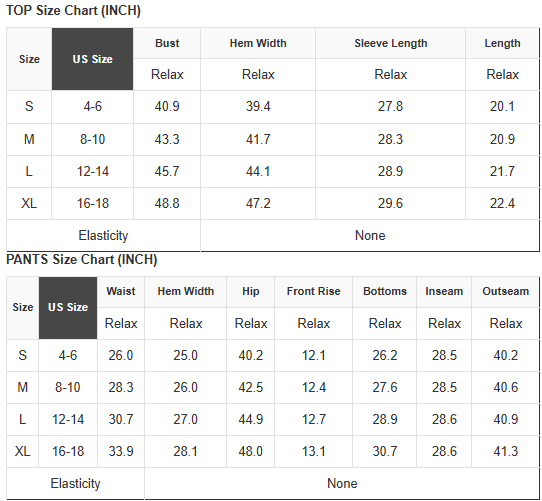Click the TOP chart Length header

502,43
